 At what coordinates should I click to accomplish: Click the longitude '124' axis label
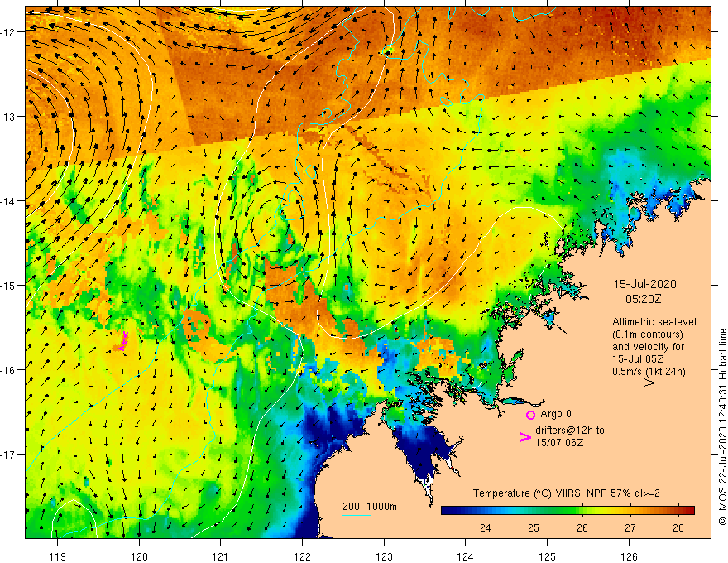click(465, 556)
